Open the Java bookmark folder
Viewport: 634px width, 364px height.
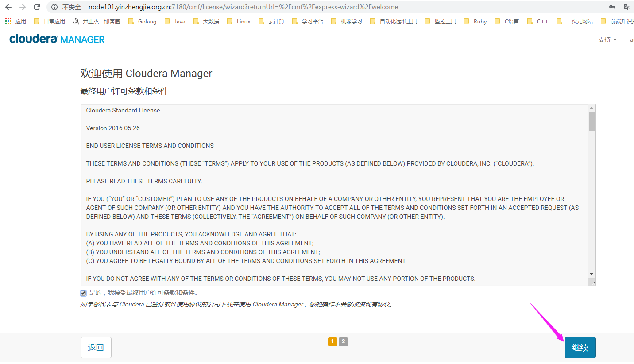click(x=175, y=21)
